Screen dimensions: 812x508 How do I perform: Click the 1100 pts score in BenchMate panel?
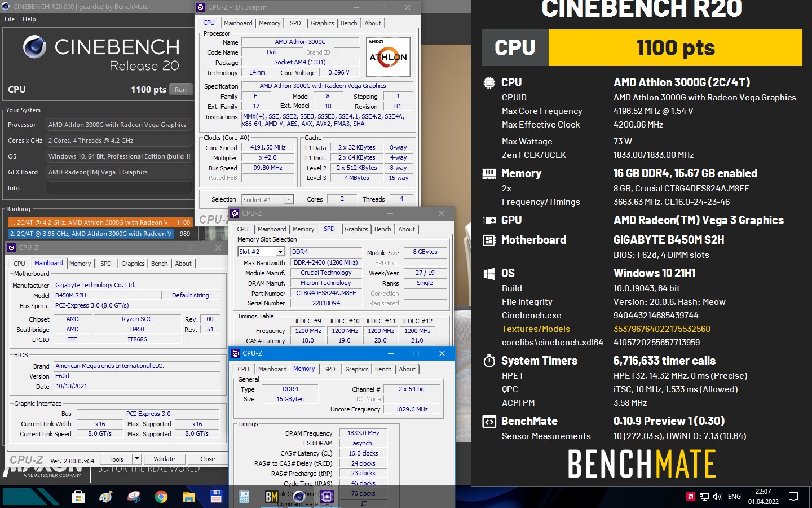pos(675,48)
